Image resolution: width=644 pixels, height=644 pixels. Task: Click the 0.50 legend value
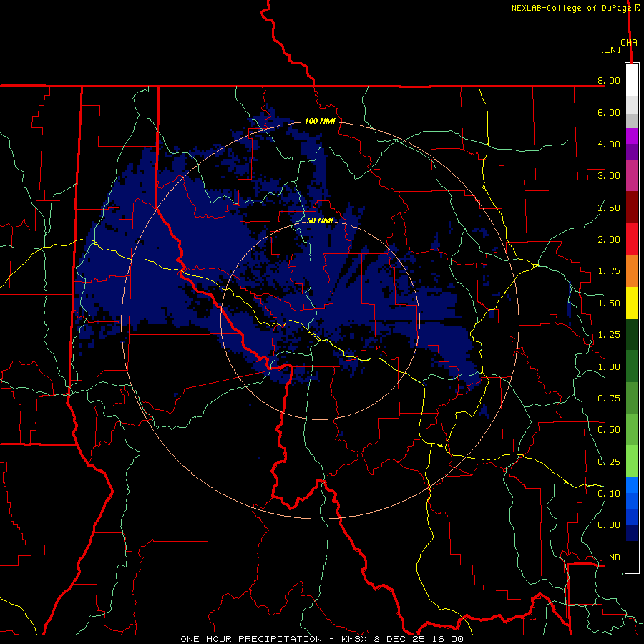pos(609,430)
